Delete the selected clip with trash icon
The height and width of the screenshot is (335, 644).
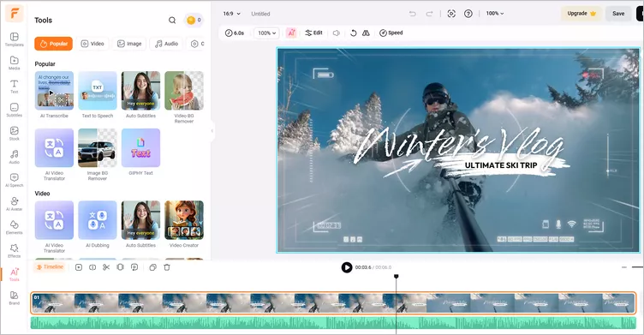click(x=167, y=267)
